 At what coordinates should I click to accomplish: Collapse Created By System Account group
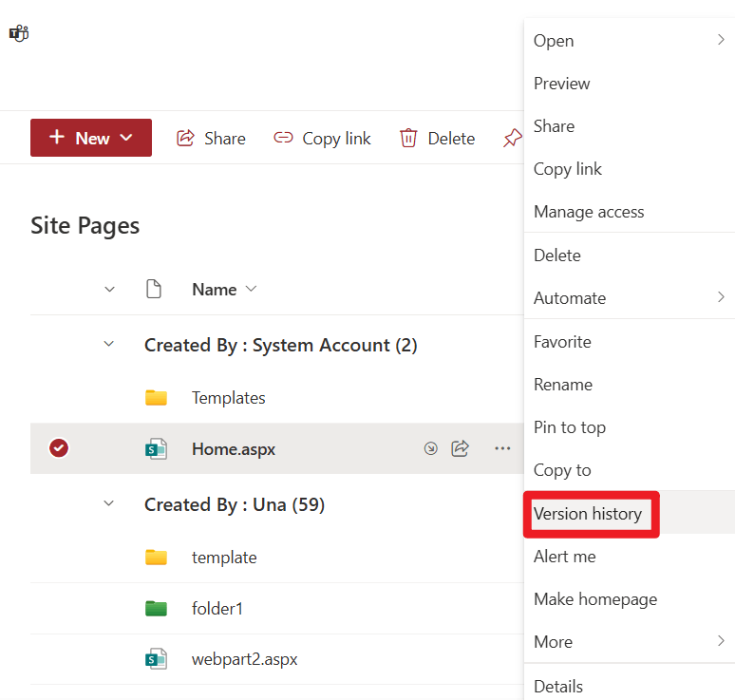coord(109,344)
